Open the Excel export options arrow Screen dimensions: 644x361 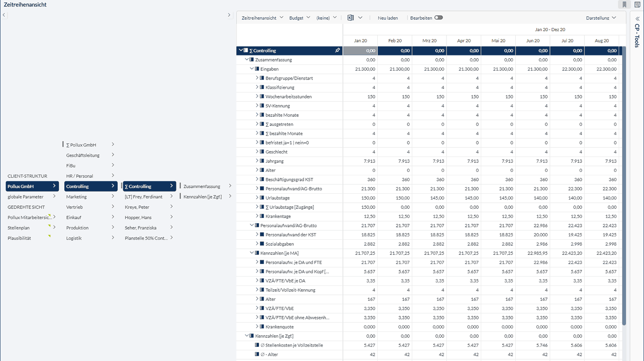pyautogui.click(x=360, y=18)
